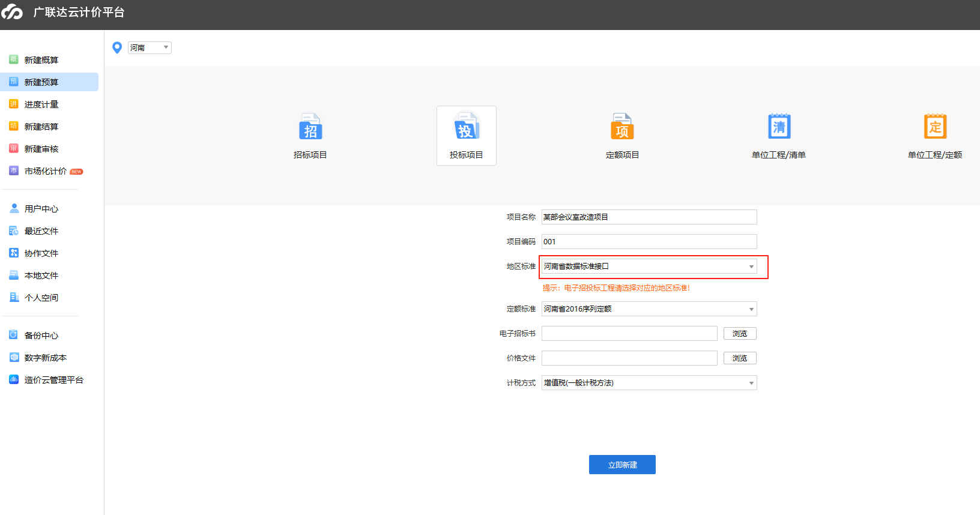Click the blue location pin icon
980x515 pixels.
click(x=117, y=47)
